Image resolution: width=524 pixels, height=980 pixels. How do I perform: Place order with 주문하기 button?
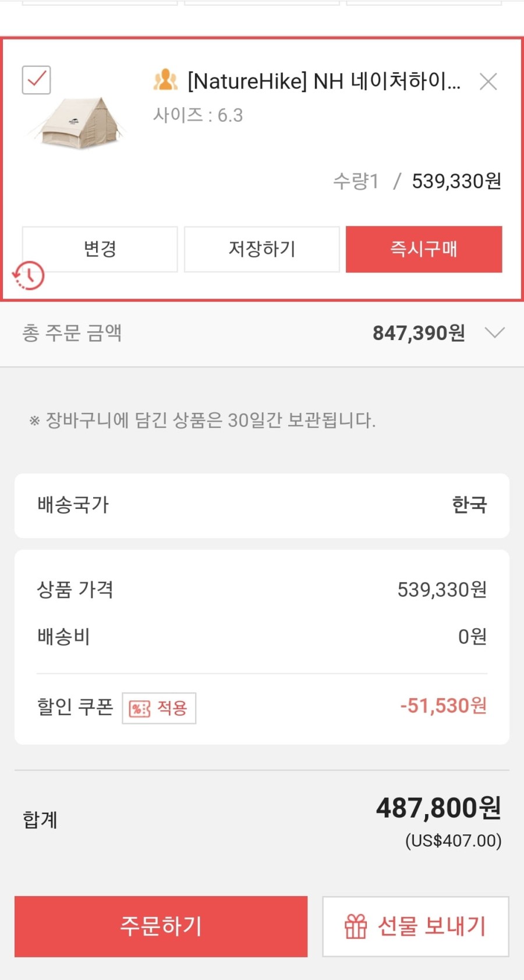point(161,926)
